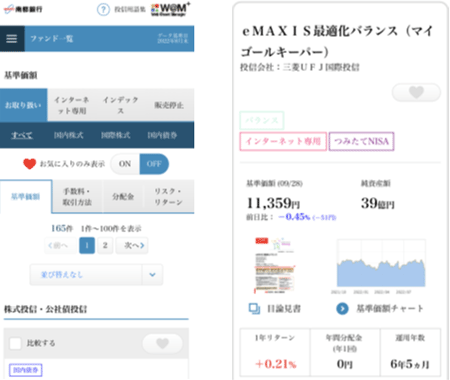Click the −0.45% daily change value

[294, 217]
